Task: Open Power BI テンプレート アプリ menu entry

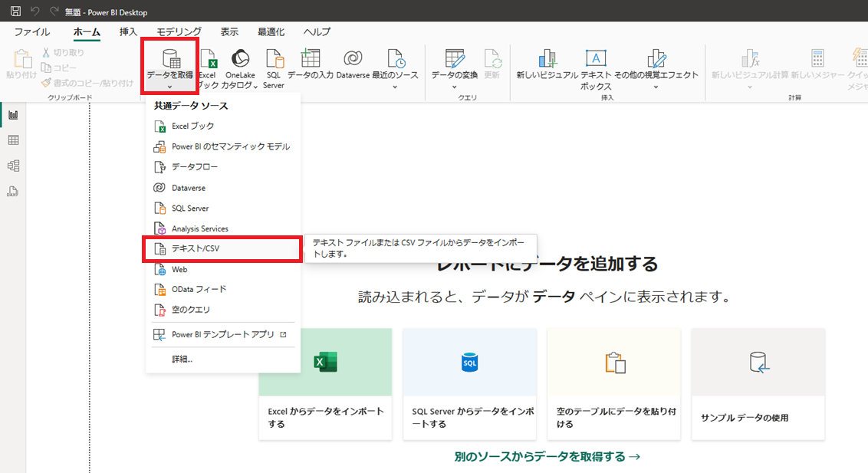Action: pyautogui.click(x=222, y=335)
